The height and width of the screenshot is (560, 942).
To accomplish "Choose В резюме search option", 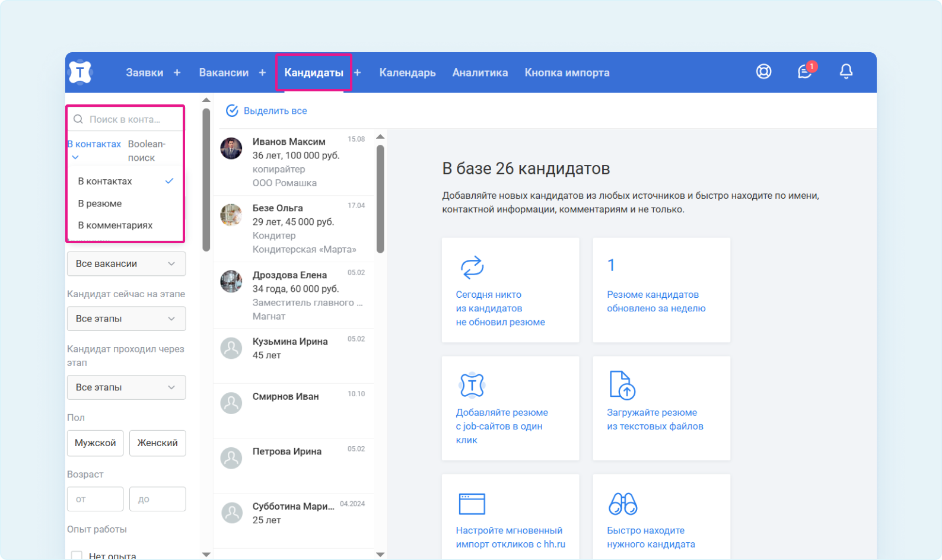I will click(100, 203).
